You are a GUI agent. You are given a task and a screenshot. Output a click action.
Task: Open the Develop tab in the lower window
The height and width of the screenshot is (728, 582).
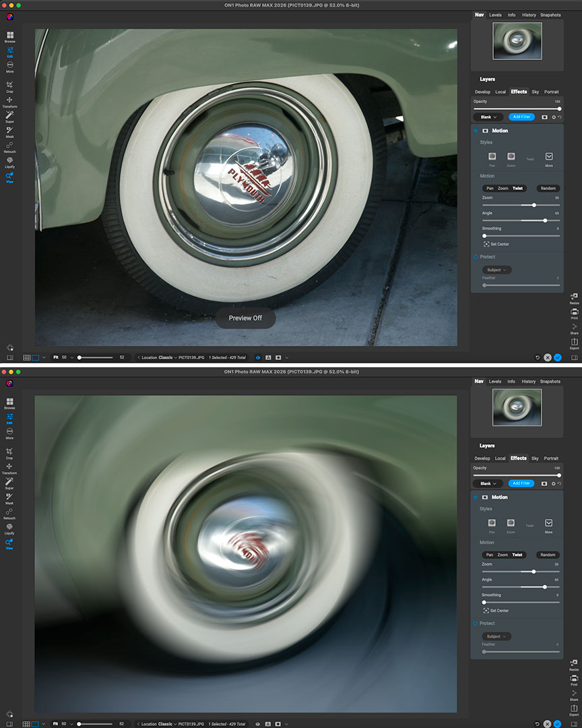[482, 458]
